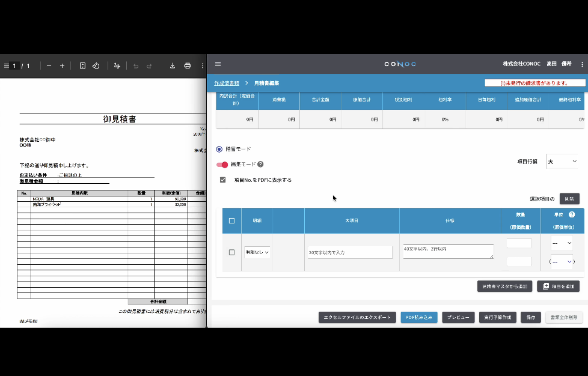Click the PDF読み込み button
Image resolution: width=588 pixels, height=376 pixels.
pos(419,317)
